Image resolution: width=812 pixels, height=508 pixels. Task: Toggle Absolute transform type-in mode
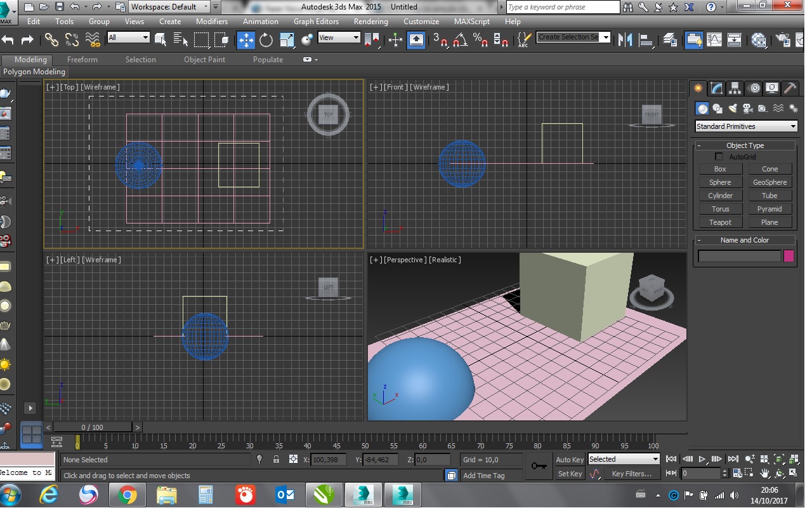point(293,459)
